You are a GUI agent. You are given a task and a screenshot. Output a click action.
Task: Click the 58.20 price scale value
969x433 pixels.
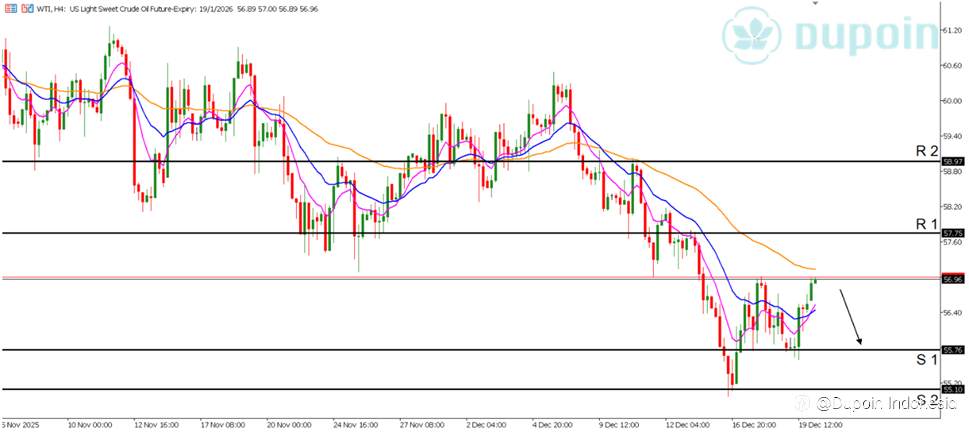point(951,207)
